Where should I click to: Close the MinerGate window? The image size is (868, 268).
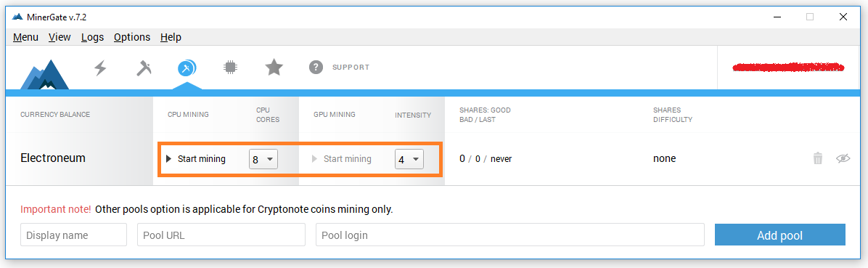click(x=843, y=17)
